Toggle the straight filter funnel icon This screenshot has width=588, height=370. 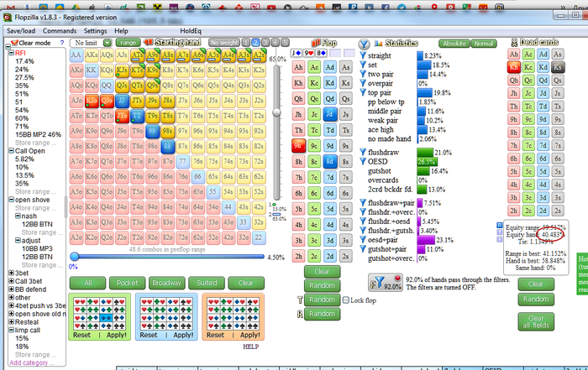coord(363,55)
